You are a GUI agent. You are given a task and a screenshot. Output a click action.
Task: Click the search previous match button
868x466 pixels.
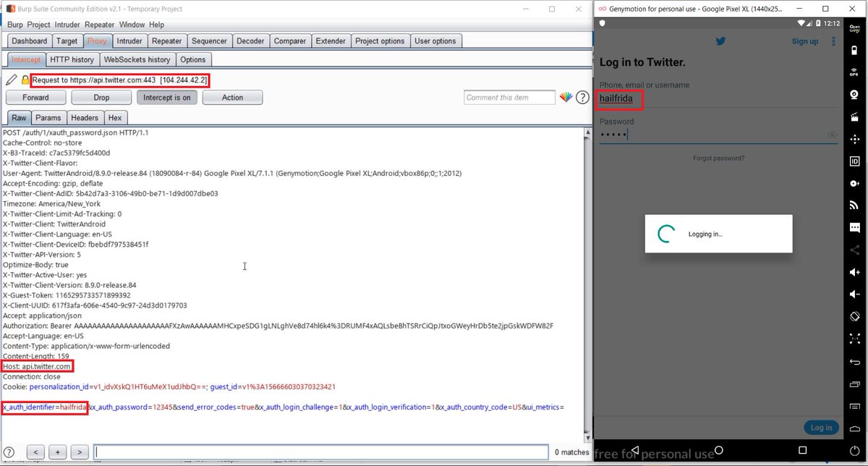(x=35, y=452)
